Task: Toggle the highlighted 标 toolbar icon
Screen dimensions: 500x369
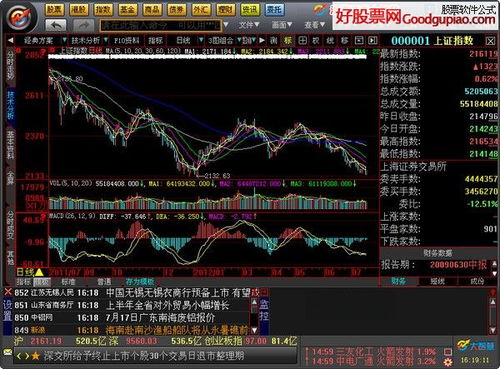Action: 288,41
